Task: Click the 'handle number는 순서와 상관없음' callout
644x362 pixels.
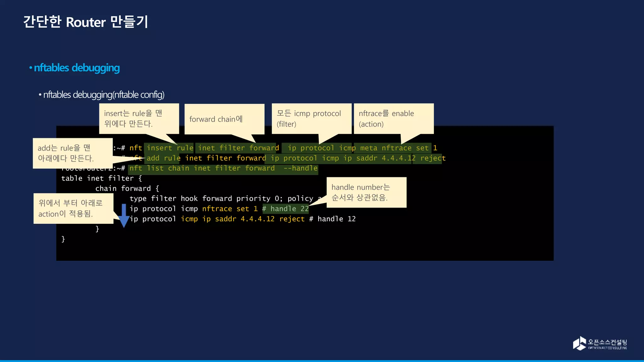Action: 366,192
